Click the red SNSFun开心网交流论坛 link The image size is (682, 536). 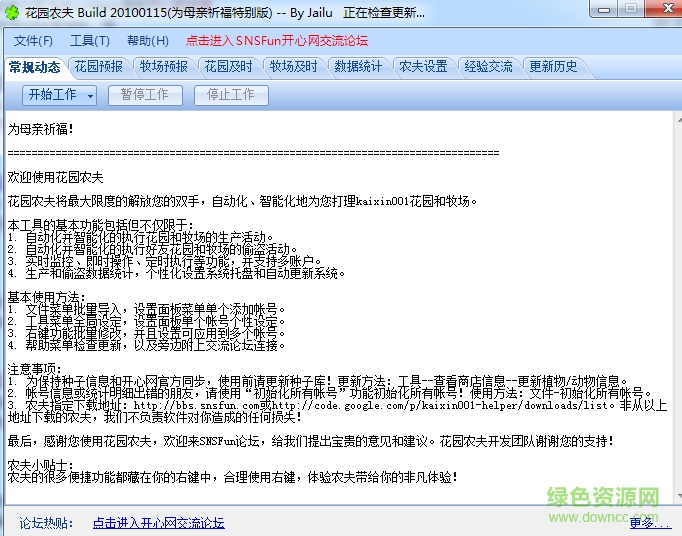(x=277, y=41)
